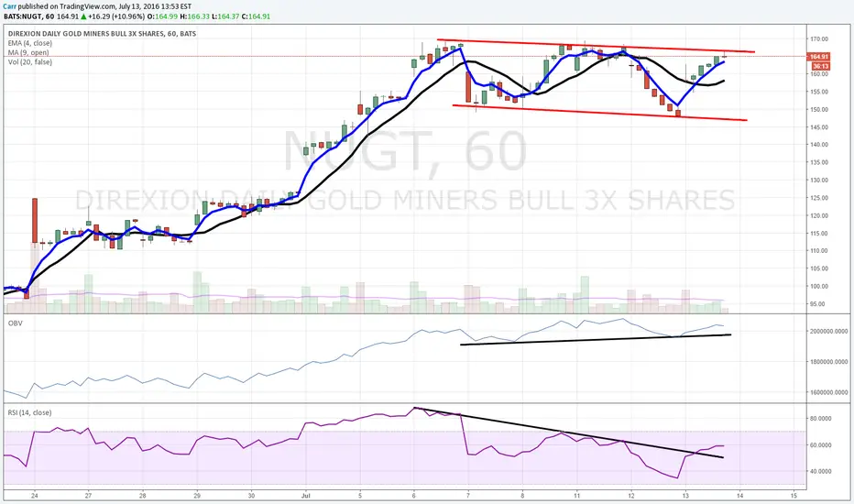Click the 60.0000 RSI axis label
This screenshot has height=504, width=854.
[x=821, y=445]
